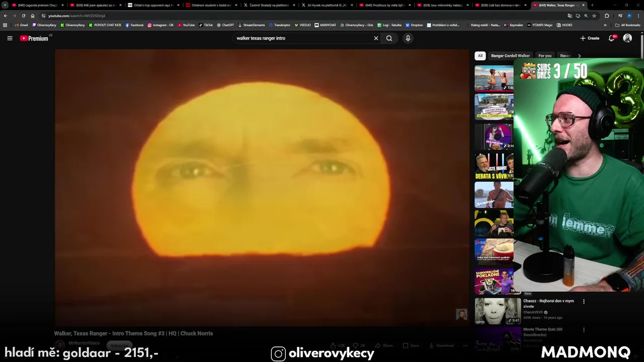Zoom page using the magnifier in the address bar
This screenshot has width=644, height=362.
click(x=586, y=16)
